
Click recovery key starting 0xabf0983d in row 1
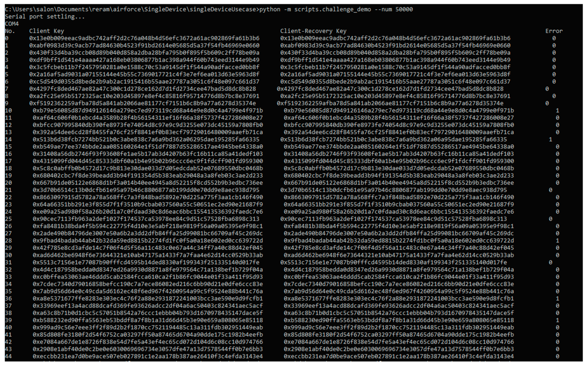pos(395,46)
